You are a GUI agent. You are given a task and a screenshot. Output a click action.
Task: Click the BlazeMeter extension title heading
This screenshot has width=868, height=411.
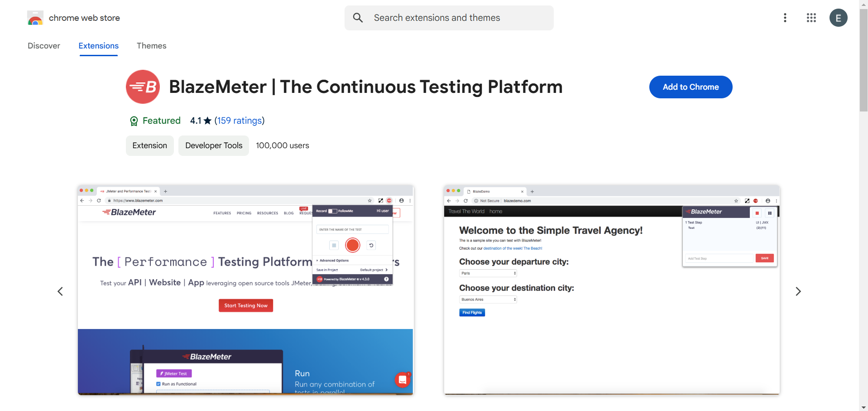[x=366, y=87]
